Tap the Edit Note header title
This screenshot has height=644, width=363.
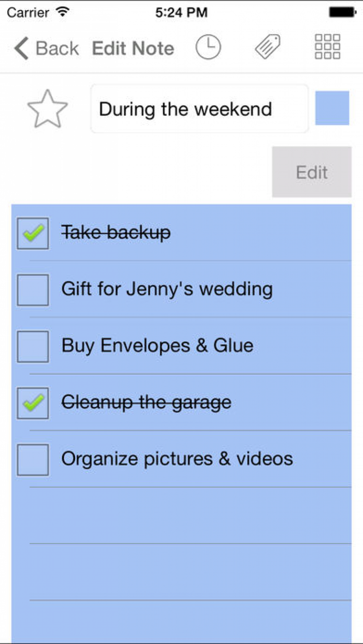(133, 48)
